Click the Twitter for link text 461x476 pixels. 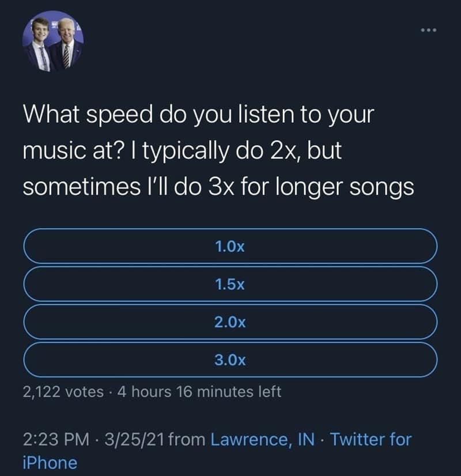pyautogui.click(x=371, y=440)
